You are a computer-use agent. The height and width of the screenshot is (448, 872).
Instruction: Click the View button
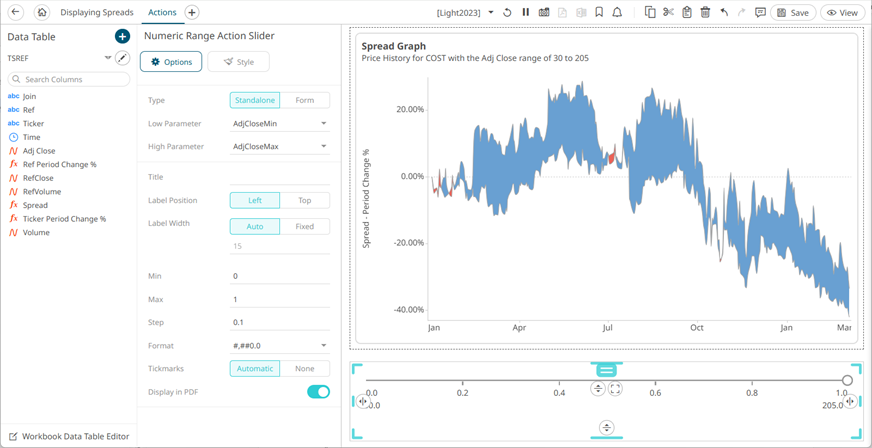(843, 13)
